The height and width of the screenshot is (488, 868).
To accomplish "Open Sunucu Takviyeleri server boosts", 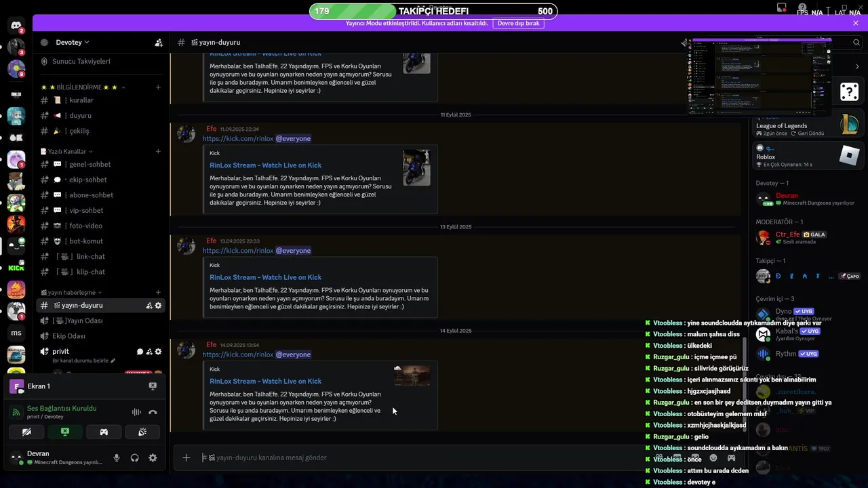I will click(x=102, y=61).
